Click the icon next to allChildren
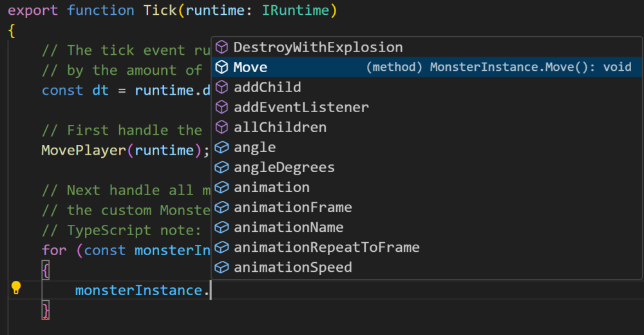Screen dimensions: 644x335 click(222, 127)
